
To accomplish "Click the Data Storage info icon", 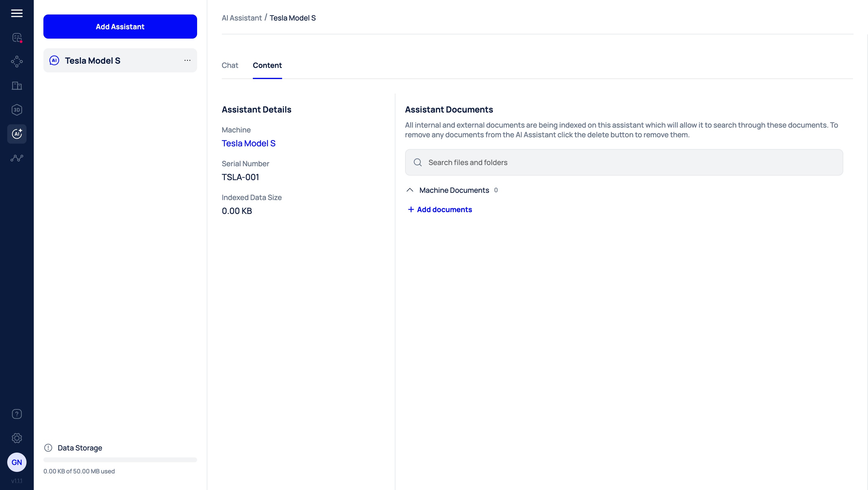I will tap(48, 447).
